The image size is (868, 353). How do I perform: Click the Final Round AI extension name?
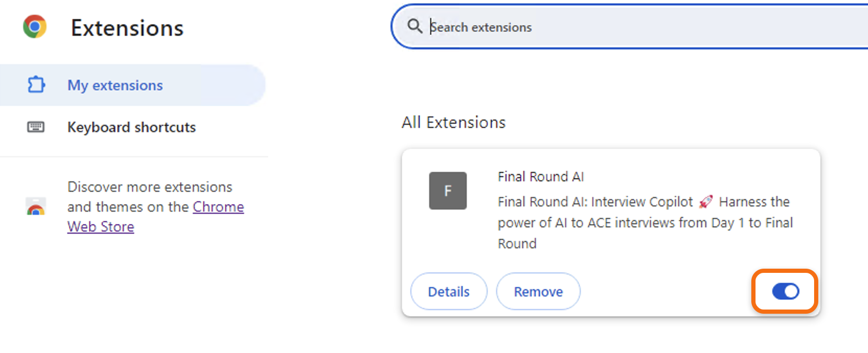(x=541, y=177)
